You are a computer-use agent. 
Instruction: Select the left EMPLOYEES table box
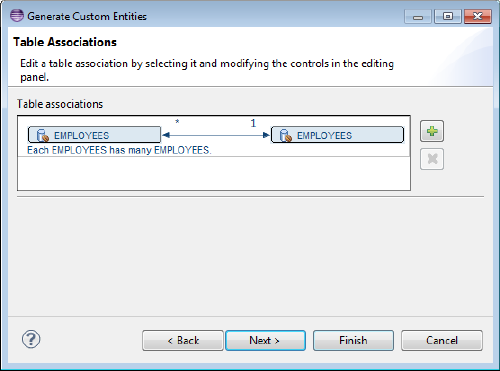[x=94, y=135]
